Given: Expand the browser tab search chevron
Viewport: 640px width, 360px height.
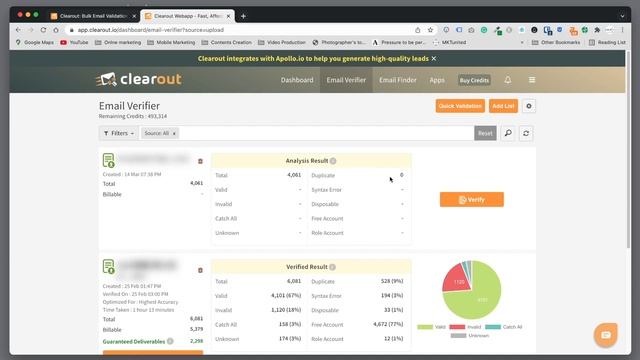Looking at the screenshot, I should click(622, 16).
